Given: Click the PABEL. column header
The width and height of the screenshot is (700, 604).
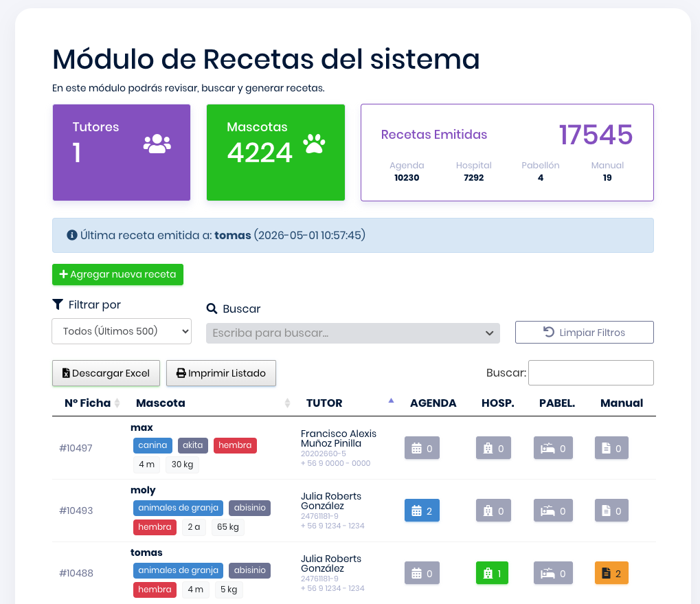Looking at the screenshot, I should click(x=557, y=403).
